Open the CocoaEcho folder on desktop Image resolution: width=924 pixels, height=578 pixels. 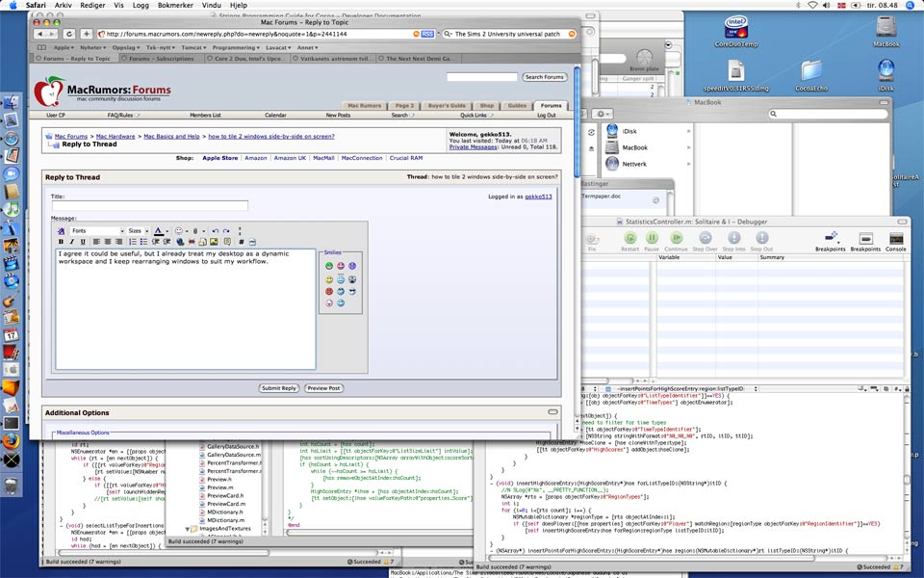pos(811,75)
